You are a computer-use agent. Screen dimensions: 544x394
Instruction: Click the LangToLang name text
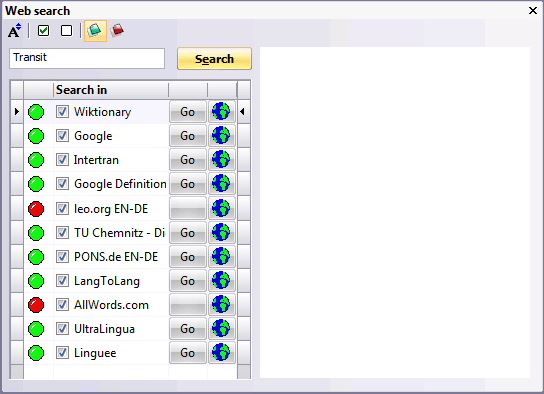[107, 281]
